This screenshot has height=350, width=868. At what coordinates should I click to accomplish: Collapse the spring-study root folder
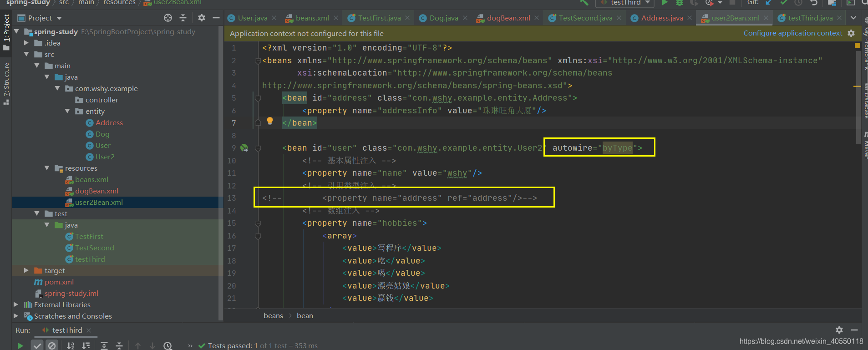17,31
